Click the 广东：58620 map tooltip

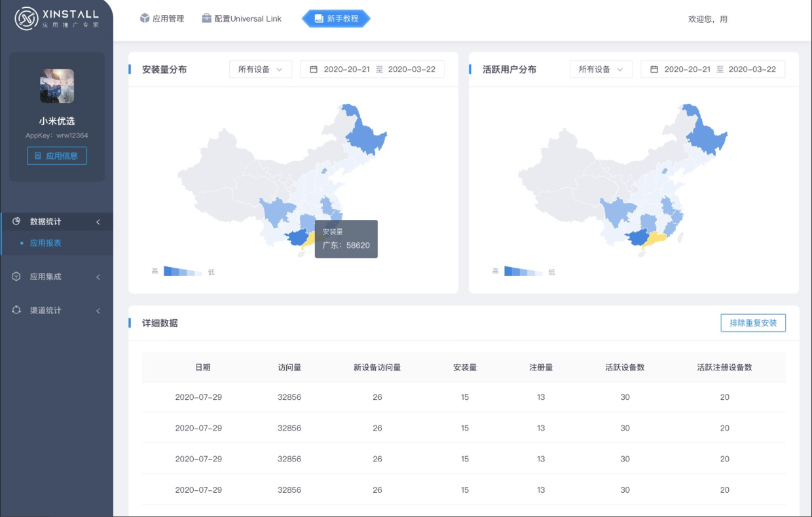click(x=346, y=239)
